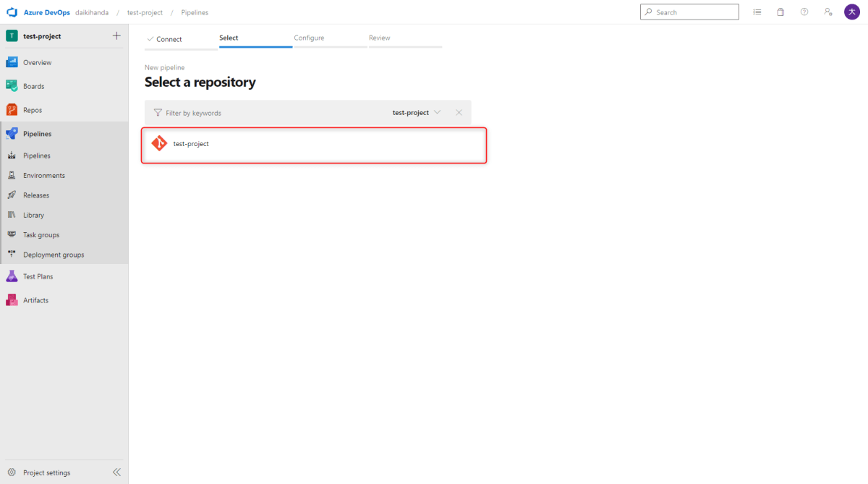Go to the Pipelines sub-item
This screenshot has height=484, width=868.
64,156
